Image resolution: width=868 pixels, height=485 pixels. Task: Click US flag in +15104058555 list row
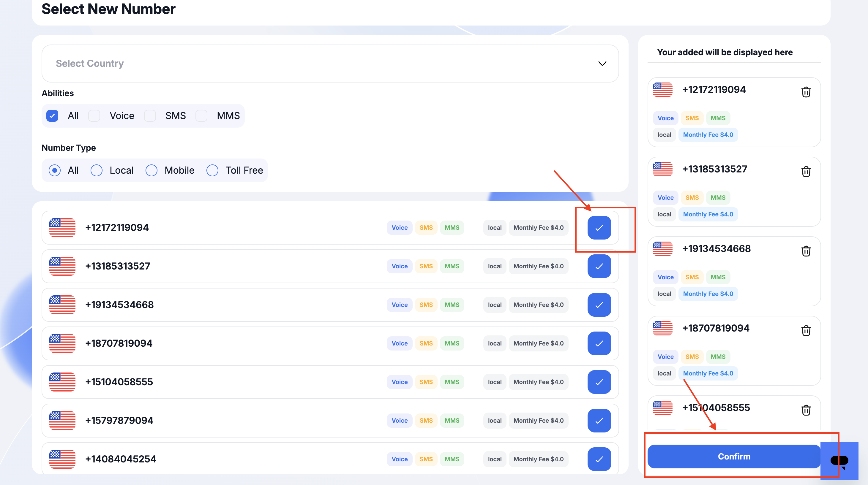click(62, 382)
